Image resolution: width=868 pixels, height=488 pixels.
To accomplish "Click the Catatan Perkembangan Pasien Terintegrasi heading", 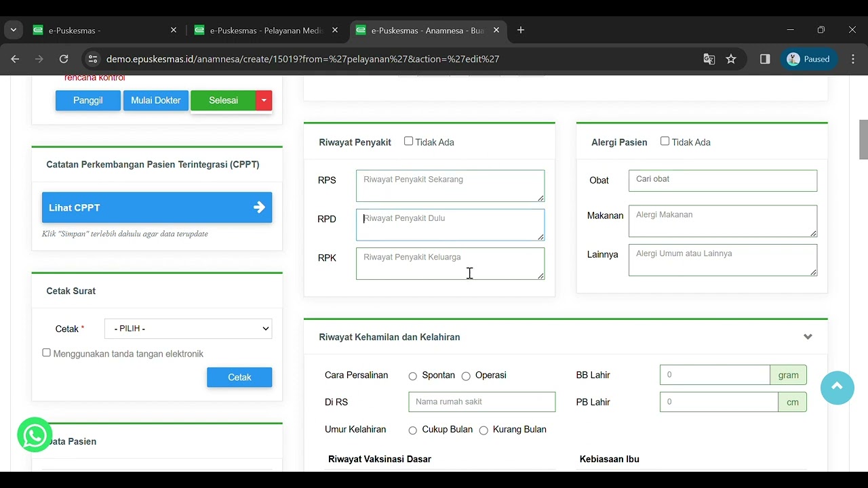I will pyautogui.click(x=153, y=164).
